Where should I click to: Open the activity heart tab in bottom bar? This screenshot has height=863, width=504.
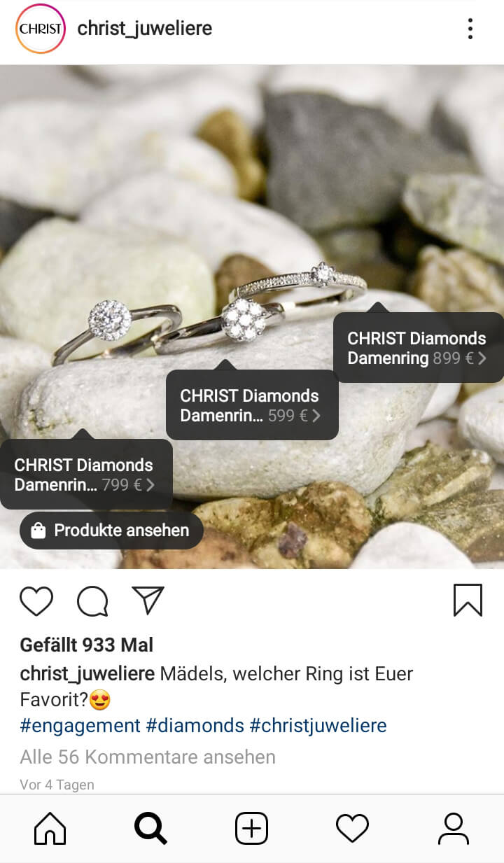click(x=352, y=829)
